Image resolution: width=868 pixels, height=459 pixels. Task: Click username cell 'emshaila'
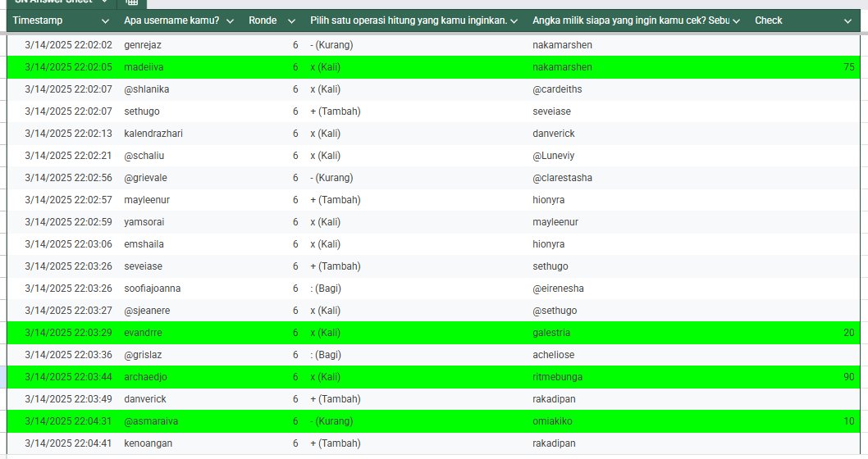(144, 244)
